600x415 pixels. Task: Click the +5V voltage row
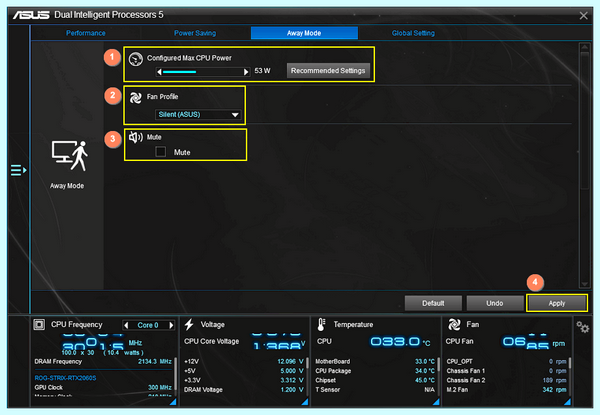point(244,371)
